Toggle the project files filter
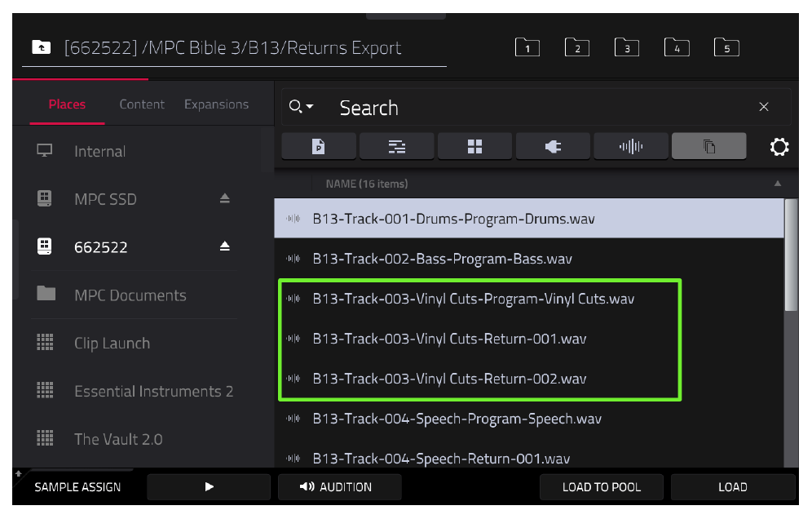This screenshot has height=519, width=812. click(x=319, y=146)
